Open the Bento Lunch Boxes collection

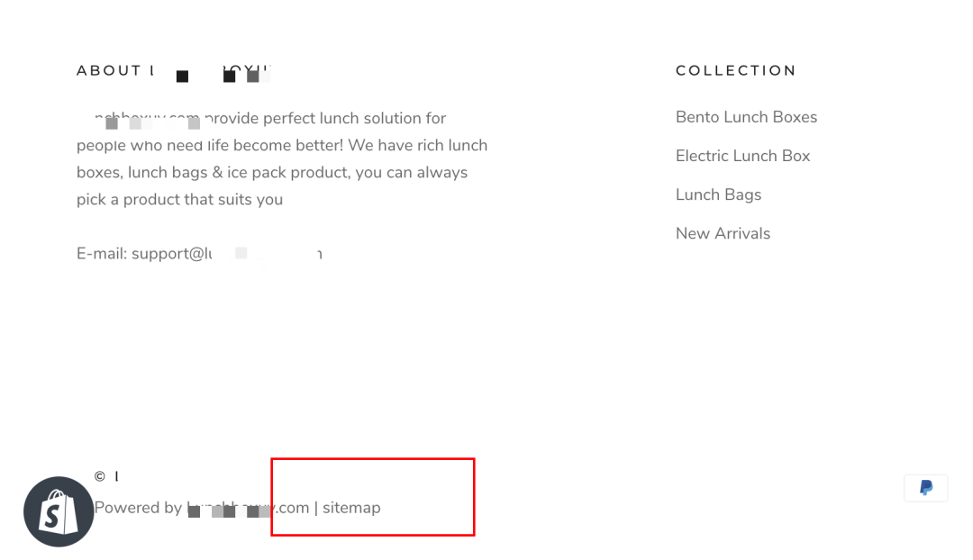[x=746, y=117]
